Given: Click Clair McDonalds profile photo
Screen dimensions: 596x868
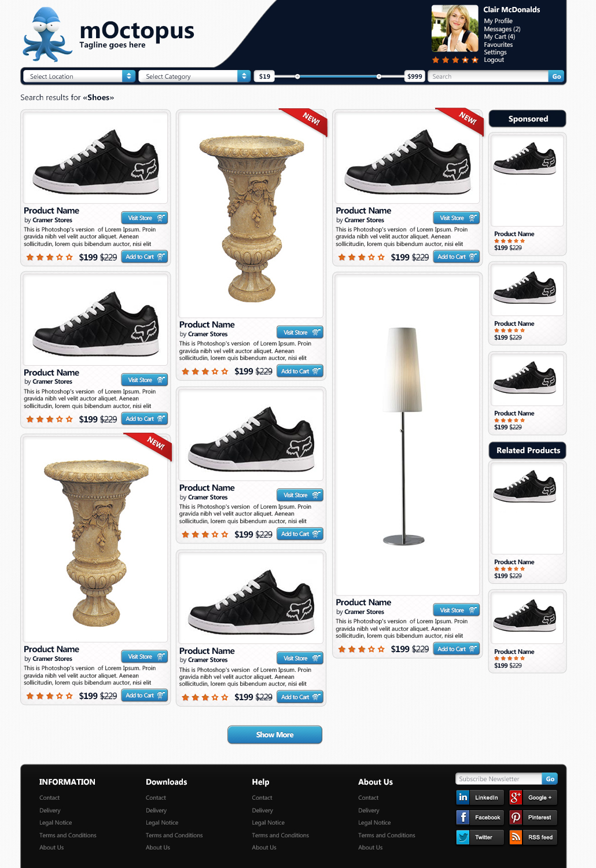Looking at the screenshot, I should [x=455, y=28].
